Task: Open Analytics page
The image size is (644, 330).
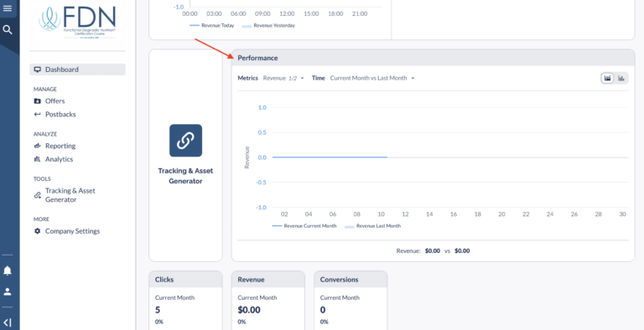Action: [60, 159]
